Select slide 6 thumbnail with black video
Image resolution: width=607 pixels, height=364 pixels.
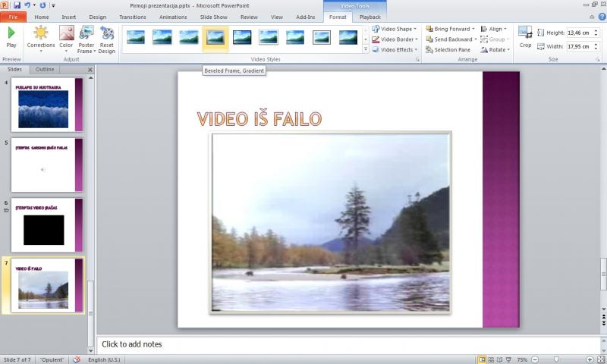pyautogui.click(x=47, y=225)
